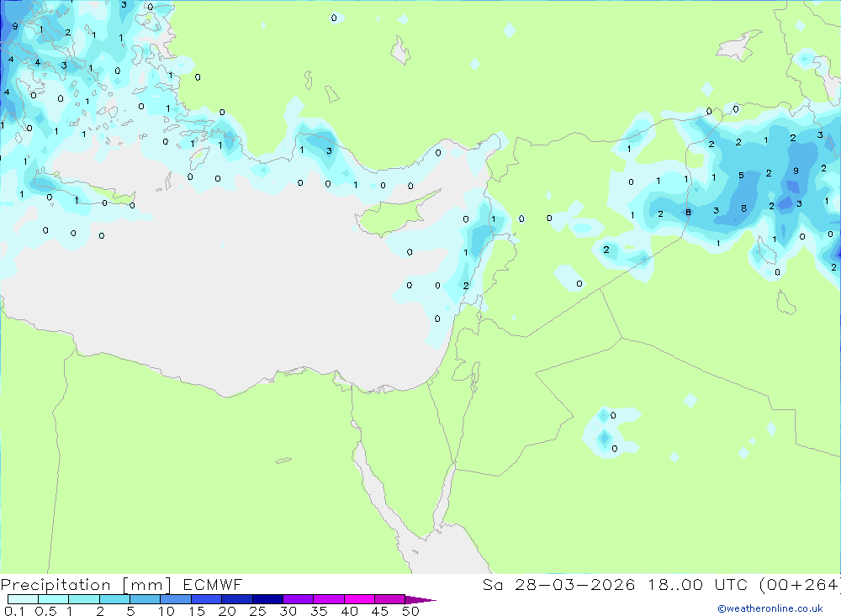Click the legend label '0.5'
Viewport: 841px width, 616px height.
pos(45,611)
